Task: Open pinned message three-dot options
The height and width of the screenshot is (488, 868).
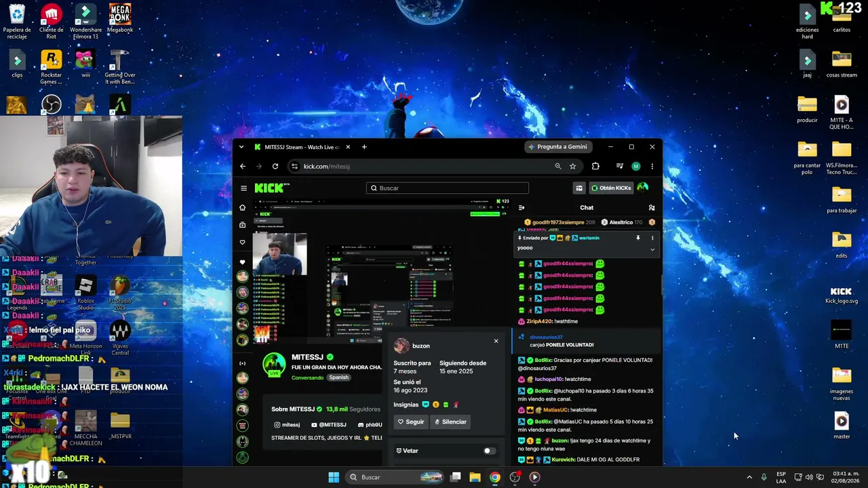Action: (652, 238)
